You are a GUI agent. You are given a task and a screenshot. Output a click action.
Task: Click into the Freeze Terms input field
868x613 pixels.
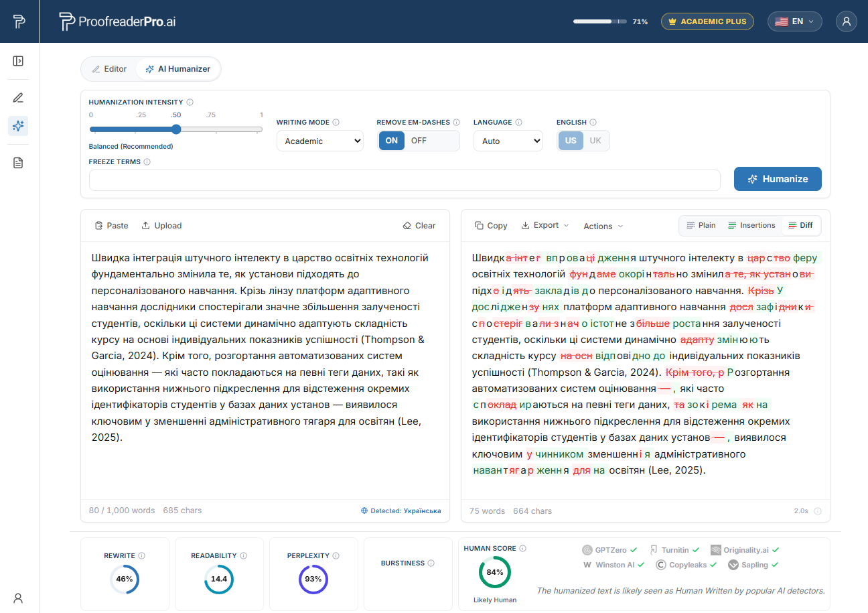405,180
